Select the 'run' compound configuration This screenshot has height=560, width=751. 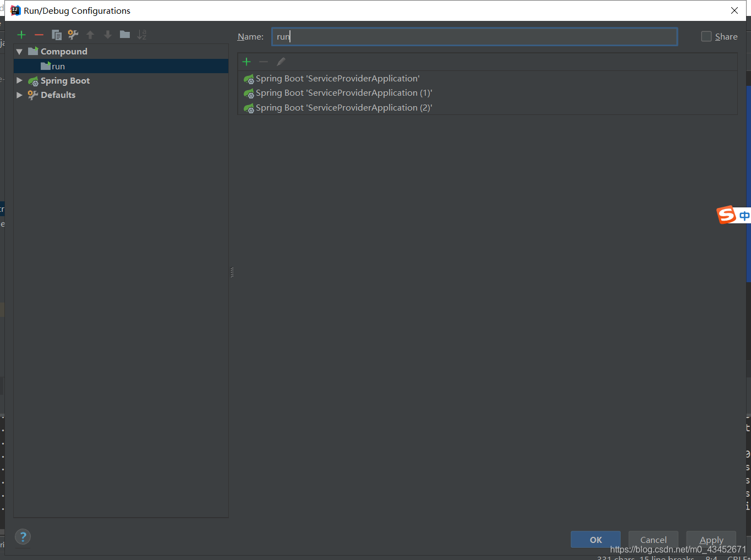tap(121, 66)
